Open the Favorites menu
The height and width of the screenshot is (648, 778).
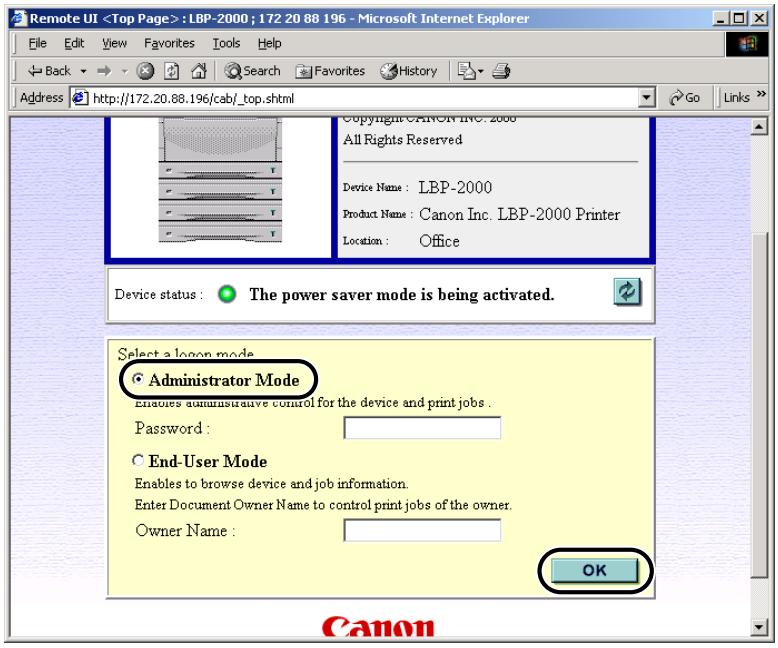coord(169,43)
